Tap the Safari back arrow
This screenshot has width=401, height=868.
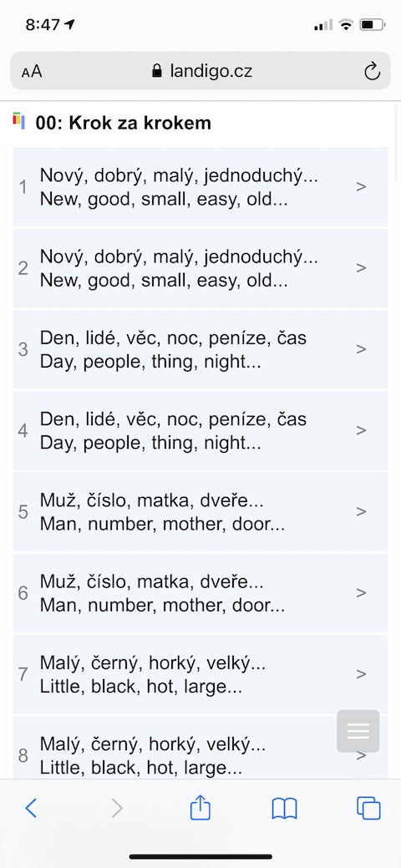click(x=31, y=809)
